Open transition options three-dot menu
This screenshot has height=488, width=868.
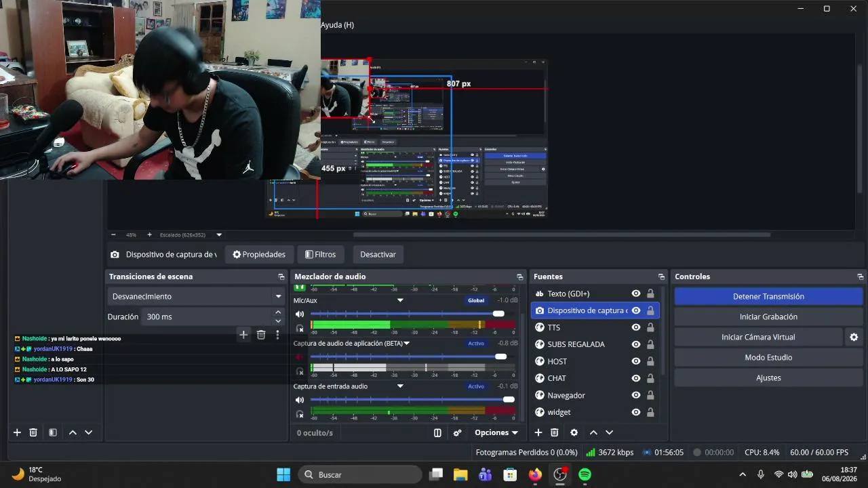(x=277, y=334)
